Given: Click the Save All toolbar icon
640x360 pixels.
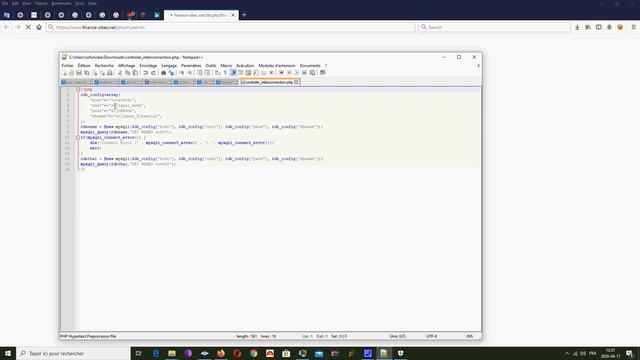Looking at the screenshot, I should [x=87, y=73].
